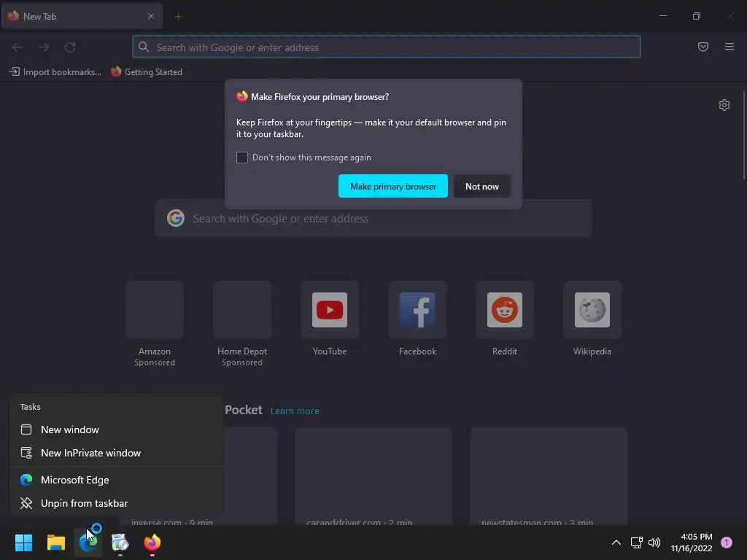Click the Pocket section heading
The width and height of the screenshot is (747, 560).
point(244,410)
